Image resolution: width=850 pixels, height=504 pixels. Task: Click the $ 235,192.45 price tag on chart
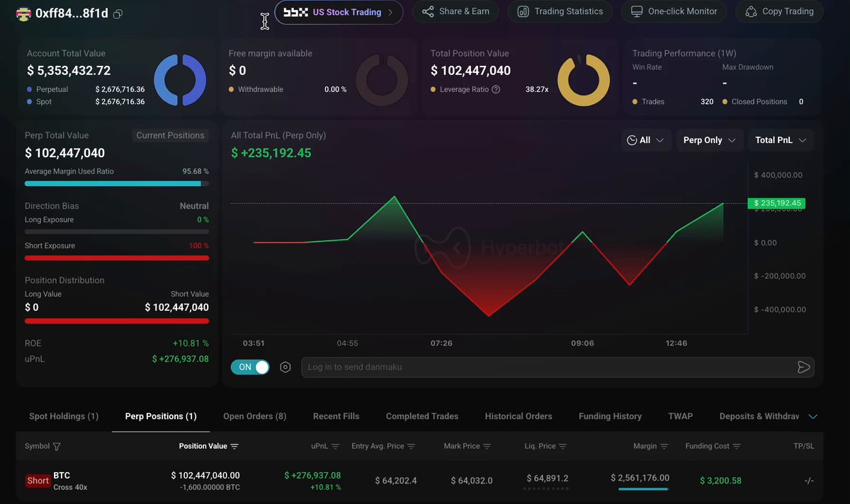(x=776, y=203)
